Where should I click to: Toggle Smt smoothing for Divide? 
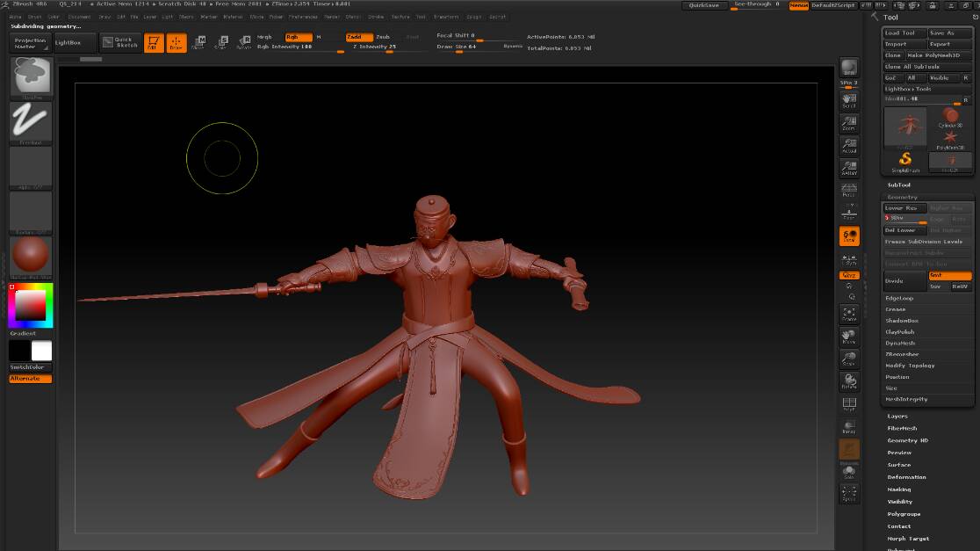950,276
